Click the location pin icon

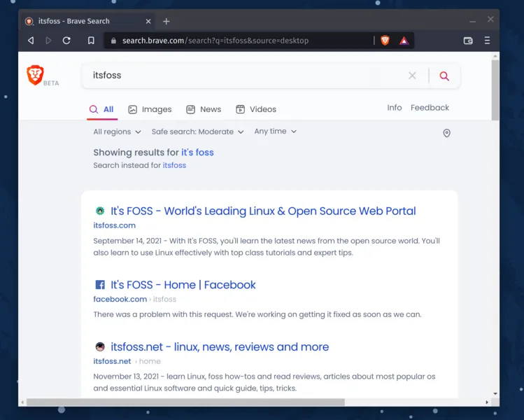point(446,133)
